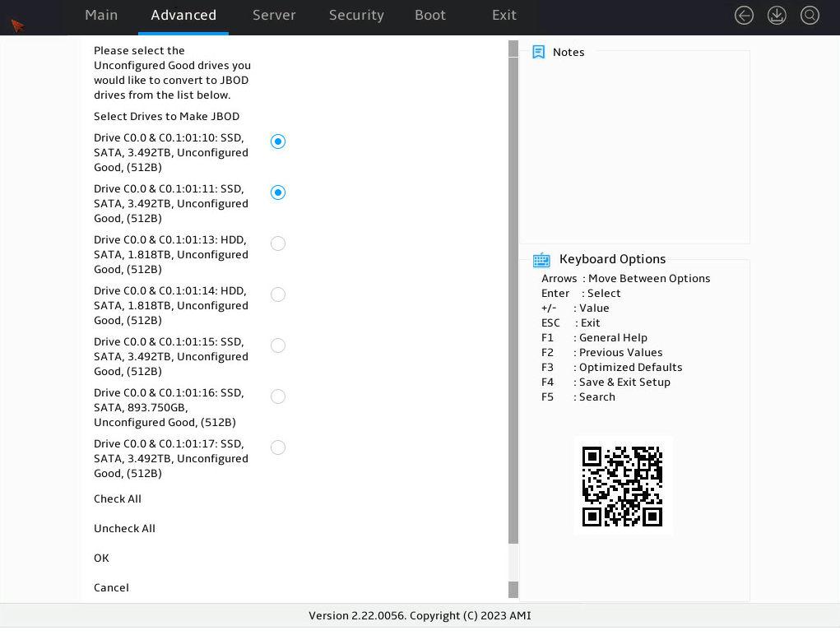
Task: Select drive C0.1:01:14 HDD radio button
Action: [278, 294]
